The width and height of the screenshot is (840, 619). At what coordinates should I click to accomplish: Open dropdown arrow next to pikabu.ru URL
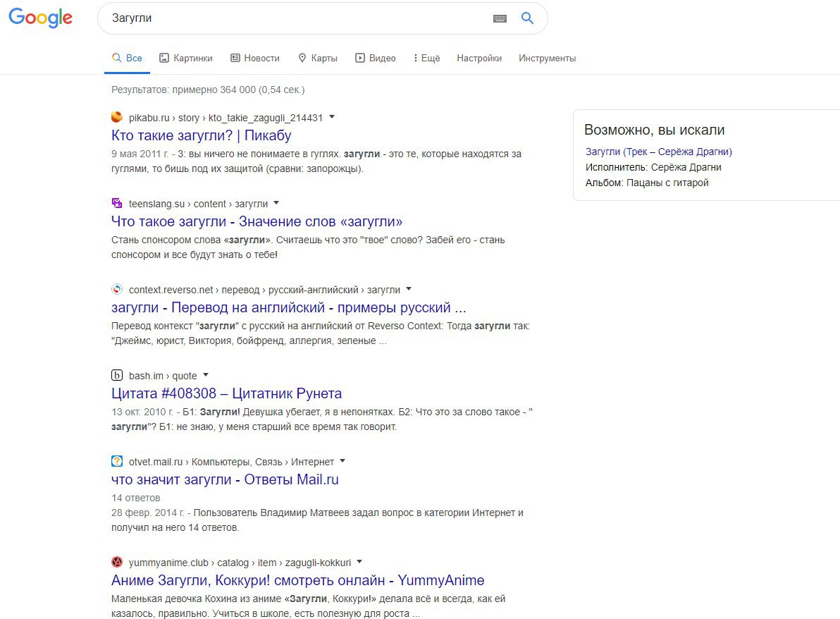click(332, 117)
